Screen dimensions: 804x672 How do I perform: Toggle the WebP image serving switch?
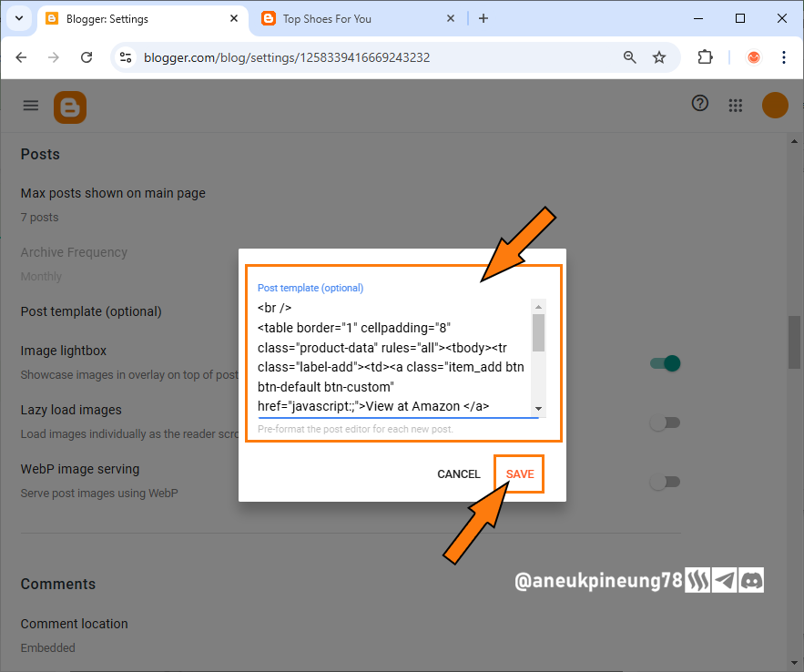pyautogui.click(x=665, y=482)
